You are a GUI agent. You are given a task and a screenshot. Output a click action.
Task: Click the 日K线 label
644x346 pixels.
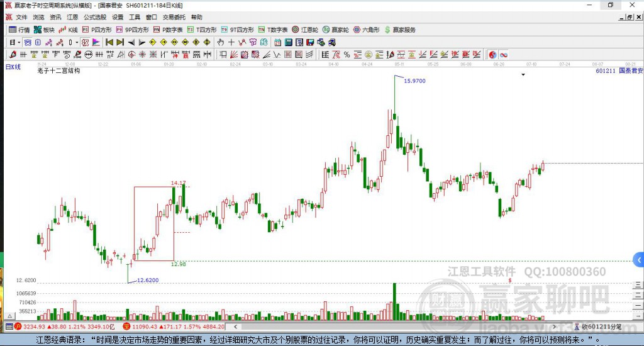click(13, 67)
